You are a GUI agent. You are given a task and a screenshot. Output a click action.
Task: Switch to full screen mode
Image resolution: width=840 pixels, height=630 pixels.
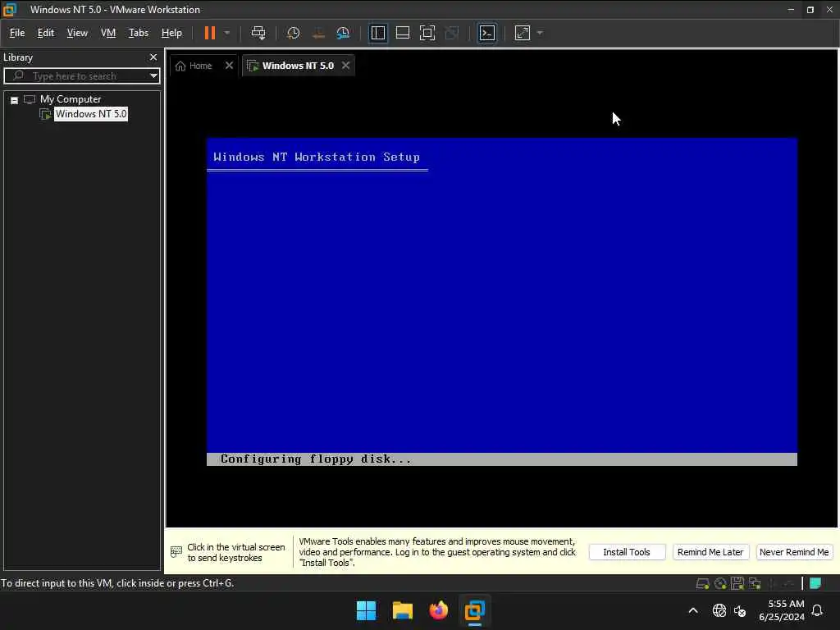(427, 33)
